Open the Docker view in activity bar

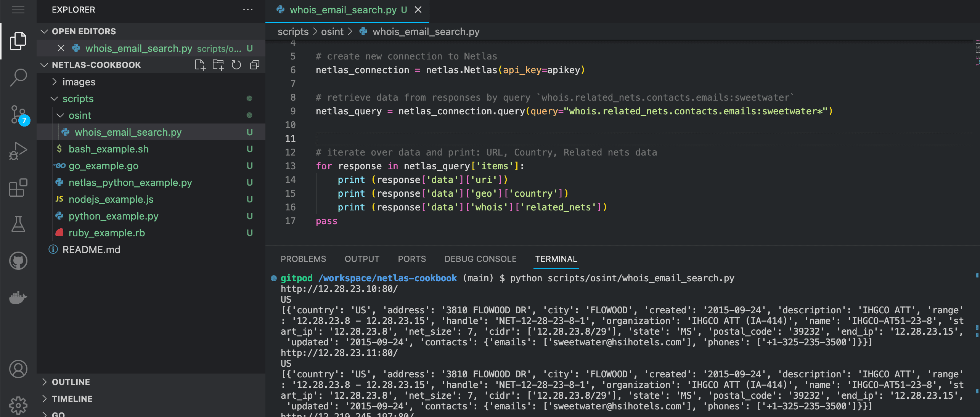click(x=18, y=297)
